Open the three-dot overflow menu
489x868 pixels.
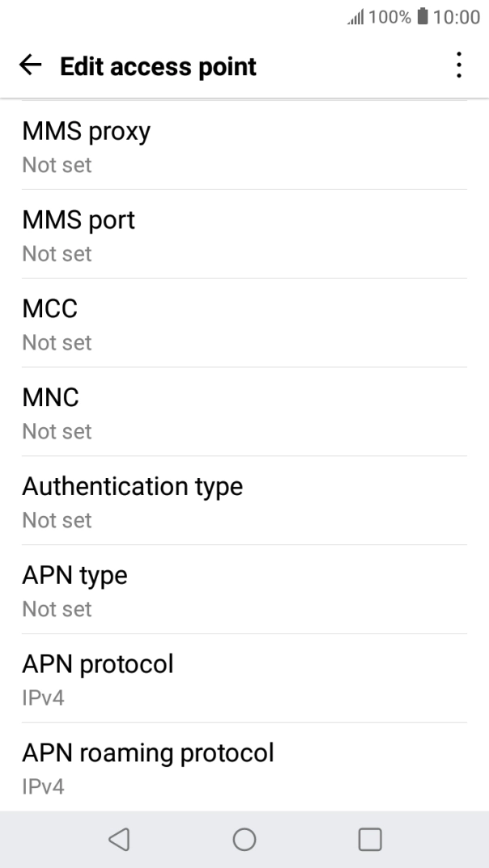coord(459,66)
